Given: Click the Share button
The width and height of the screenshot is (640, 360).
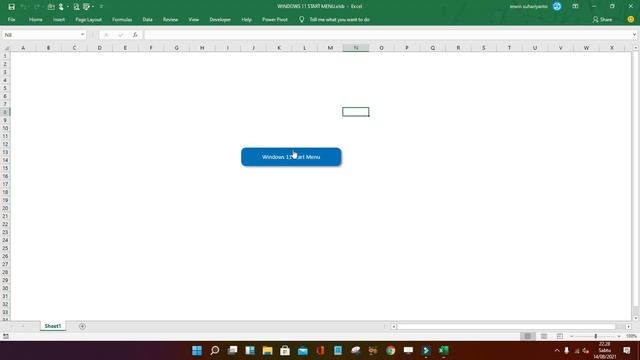Looking at the screenshot, I should (602, 19).
